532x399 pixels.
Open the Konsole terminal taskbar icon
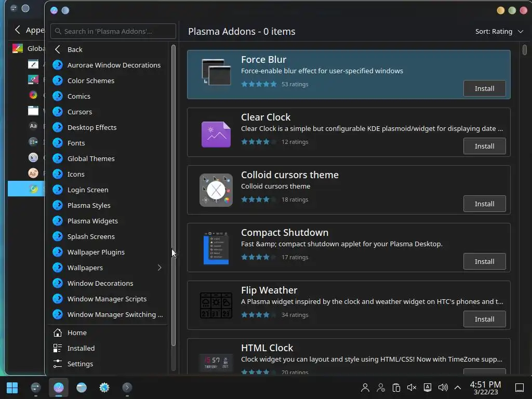click(x=127, y=388)
